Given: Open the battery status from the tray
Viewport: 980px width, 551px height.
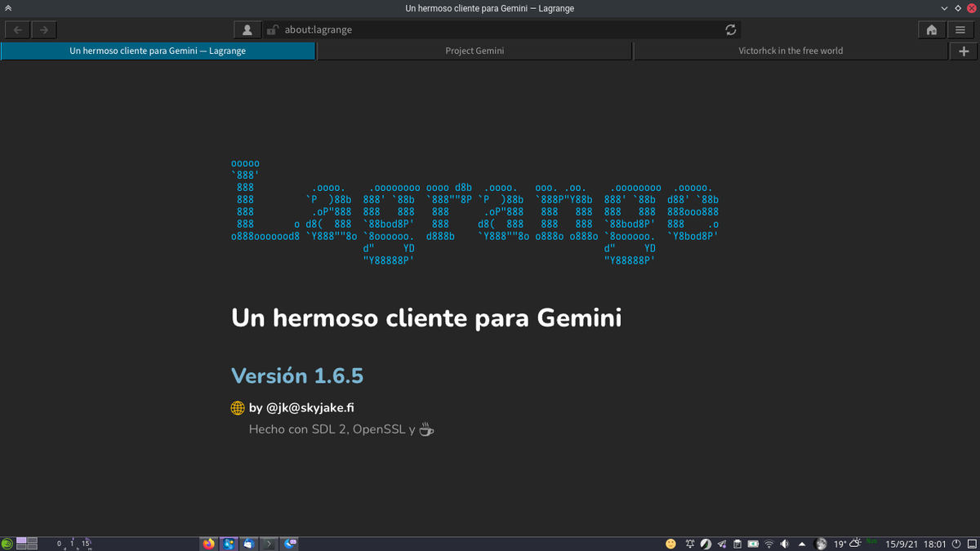Looking at the screenshot, I should (753, 543).
